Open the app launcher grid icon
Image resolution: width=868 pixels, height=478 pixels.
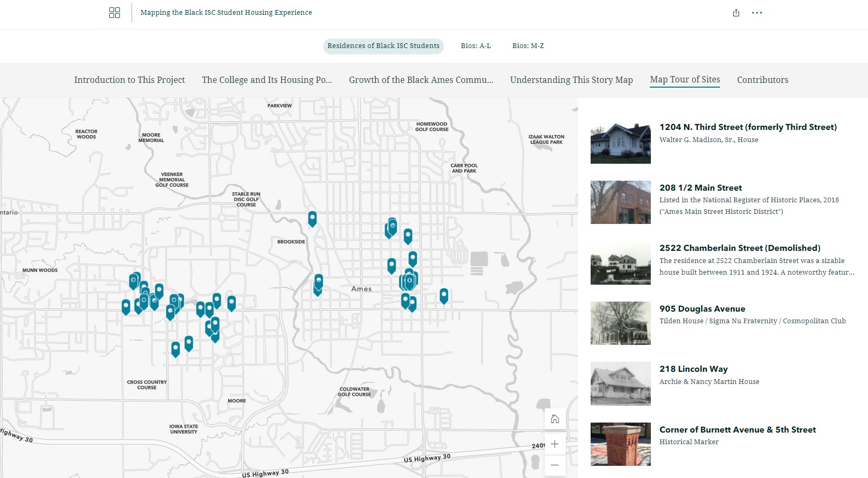tap(114, 12)
